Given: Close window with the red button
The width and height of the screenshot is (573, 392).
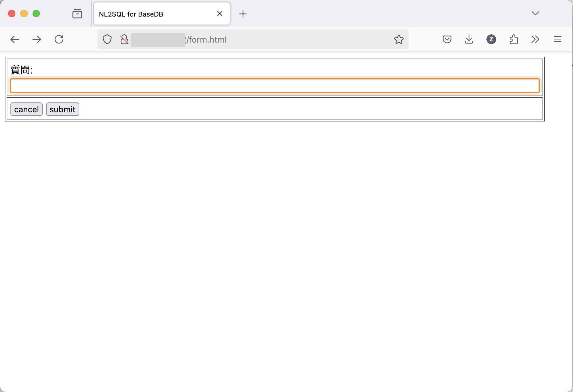Looking at the screenshot, I should [12, 13].
